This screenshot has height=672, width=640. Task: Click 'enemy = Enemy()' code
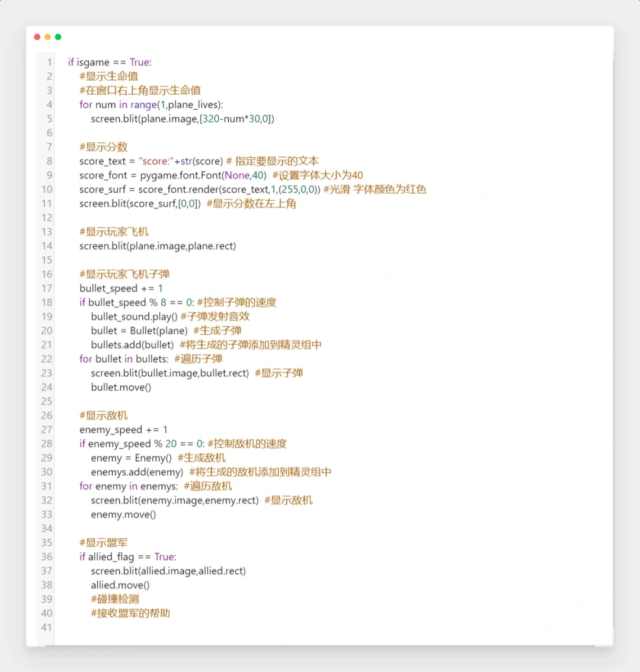(131, 458)
